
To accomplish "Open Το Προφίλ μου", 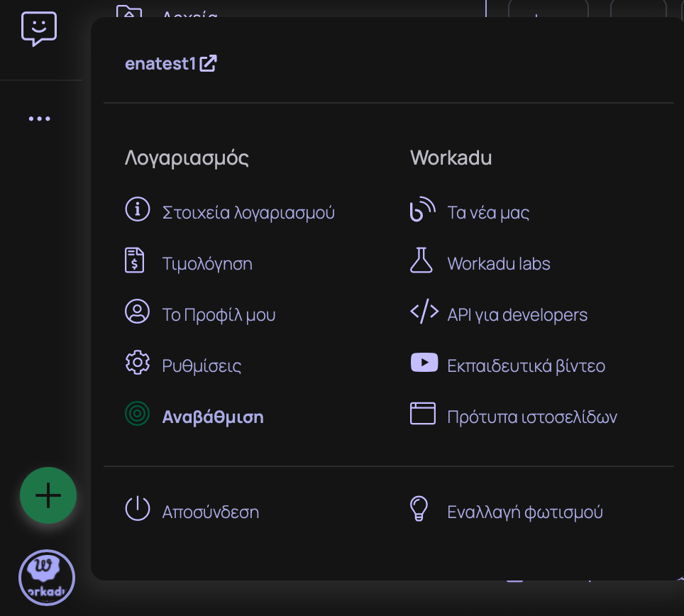I will coord(219,315).
